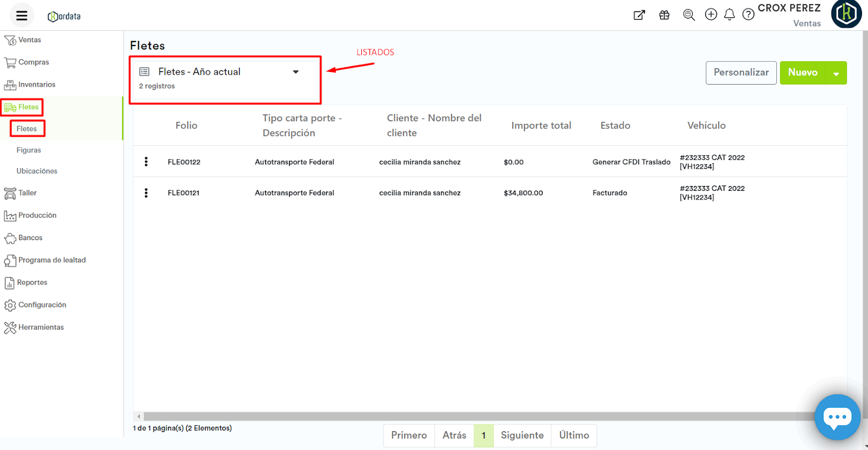Open the user profile avatar
The height and width of the screenshot is (450, 868).
[846, 14]
